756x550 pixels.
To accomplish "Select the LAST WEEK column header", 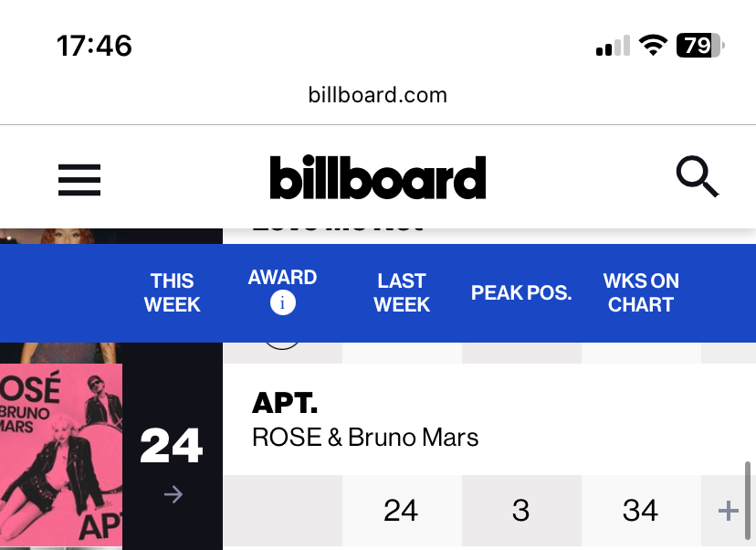I will pos(402,293).
